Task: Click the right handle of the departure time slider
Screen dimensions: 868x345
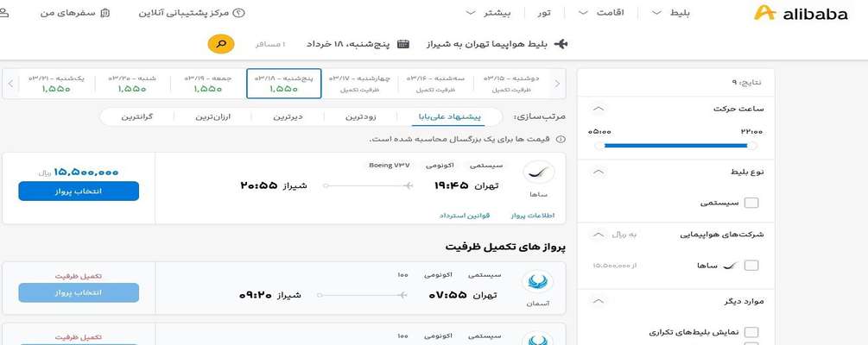Action: click(751, 146)
